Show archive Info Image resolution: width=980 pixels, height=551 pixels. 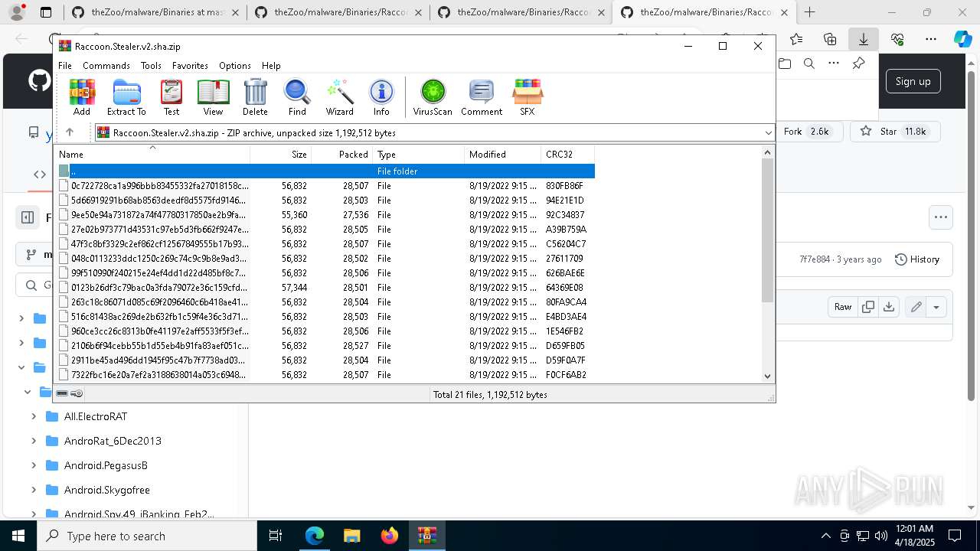click(381, 97)
